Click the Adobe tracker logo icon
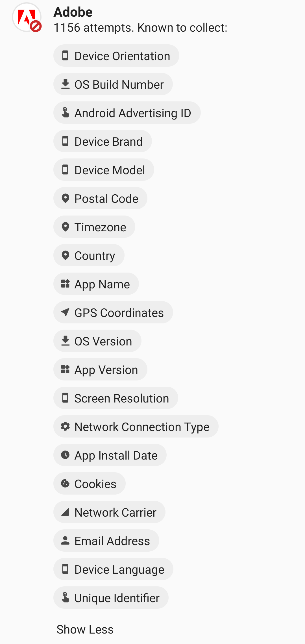The image size is (305, 644). (x=27, y=18)
